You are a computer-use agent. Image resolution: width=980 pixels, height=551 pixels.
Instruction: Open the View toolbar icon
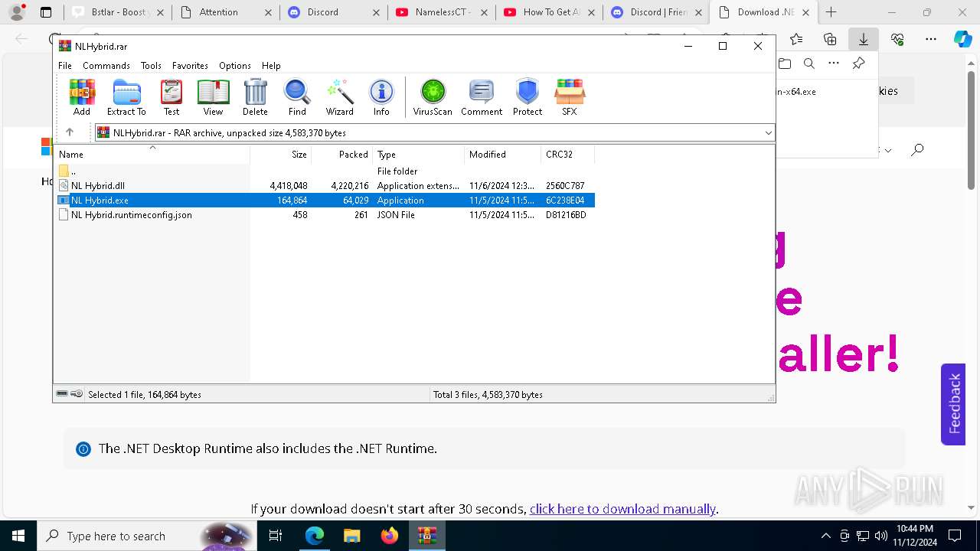click(213, 97)
